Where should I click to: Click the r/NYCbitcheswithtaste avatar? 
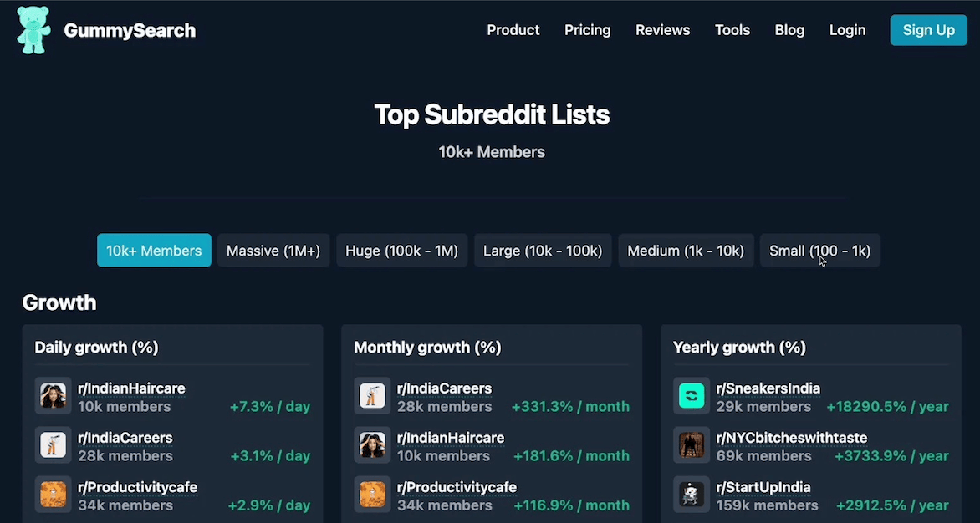click(x=692, y=445)
